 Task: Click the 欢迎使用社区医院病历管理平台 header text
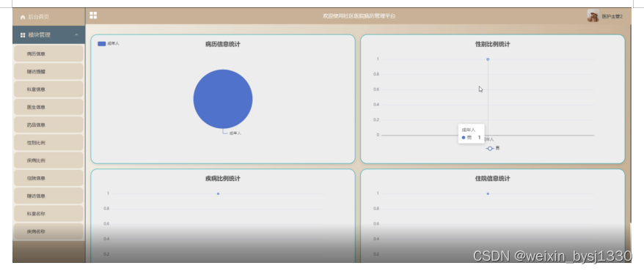[x=359, y=16]
